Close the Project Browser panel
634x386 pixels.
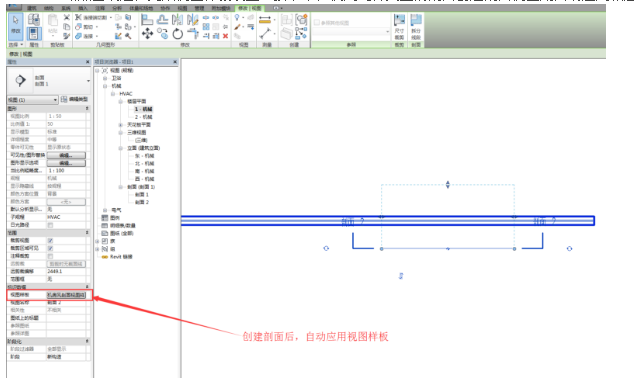click(x=175, y=62)
